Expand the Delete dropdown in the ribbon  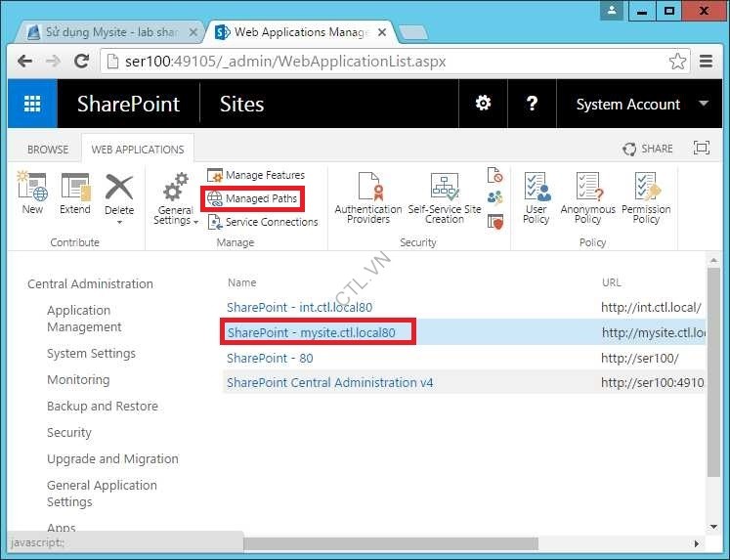pyautogui.click(x=119, y=221)
